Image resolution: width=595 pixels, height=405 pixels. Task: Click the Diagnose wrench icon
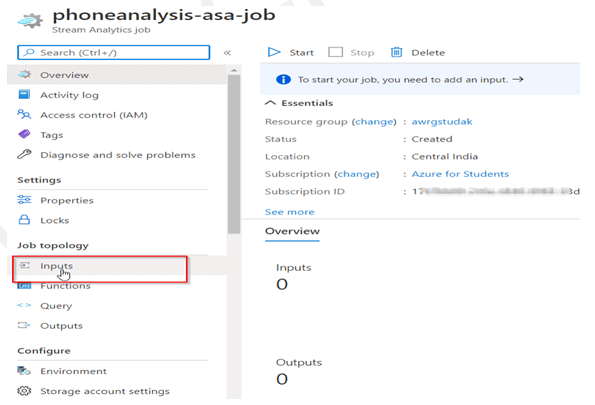(24, 154)
